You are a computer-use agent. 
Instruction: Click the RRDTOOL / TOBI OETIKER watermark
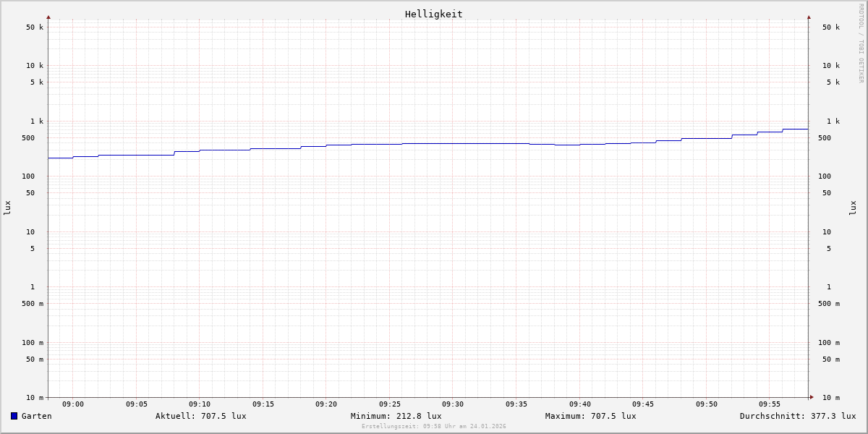(x=861, y=43)
